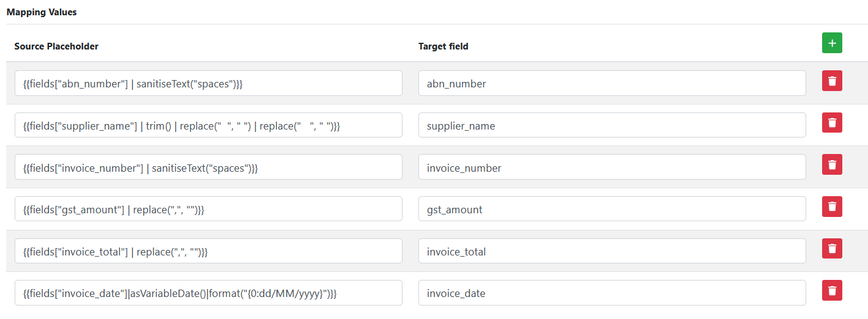
Task: Click the gst_amount source placeholder field
Action: pos(208,210)
